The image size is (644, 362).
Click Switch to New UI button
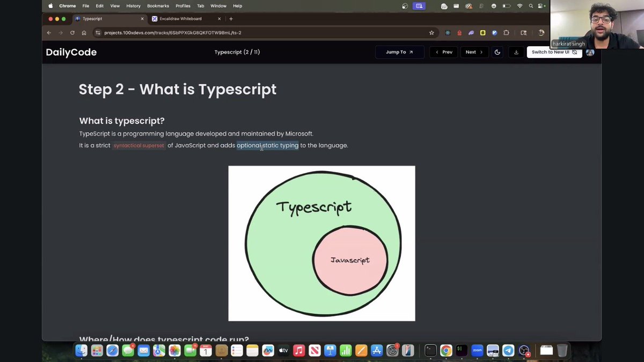coord(554,52)
